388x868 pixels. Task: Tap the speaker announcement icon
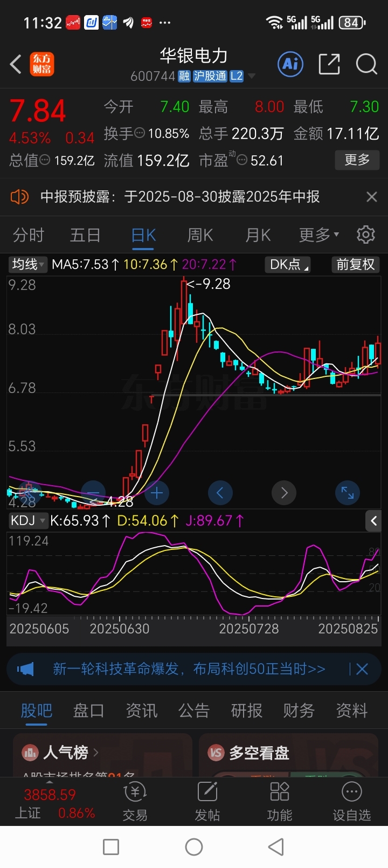tap(19, 197)
